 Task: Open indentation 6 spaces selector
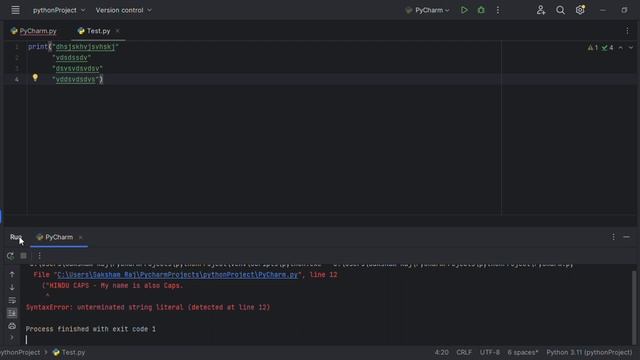pos(523,352)
